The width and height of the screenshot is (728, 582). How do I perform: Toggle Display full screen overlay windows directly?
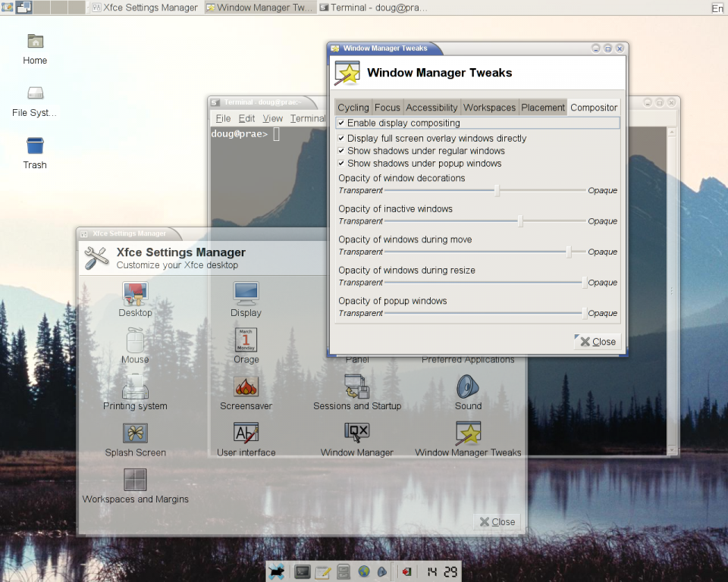tap(341, 139)
